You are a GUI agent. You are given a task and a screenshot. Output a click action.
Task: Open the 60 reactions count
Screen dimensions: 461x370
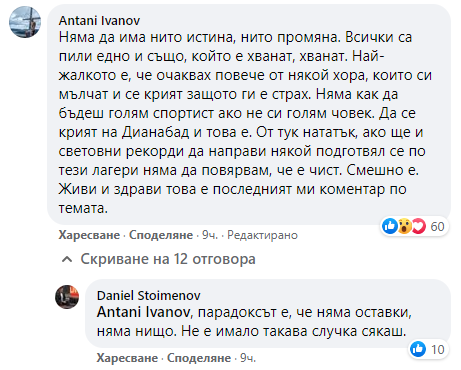click(x=437, y=227)
